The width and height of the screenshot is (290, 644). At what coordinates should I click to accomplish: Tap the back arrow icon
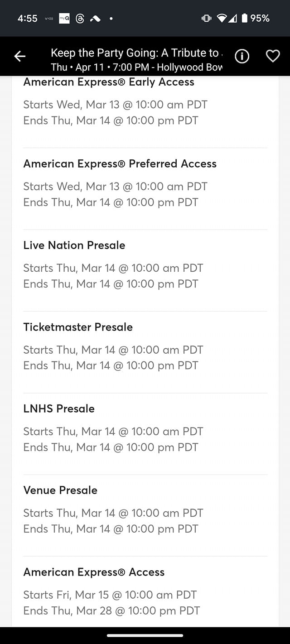pos(20,56)
